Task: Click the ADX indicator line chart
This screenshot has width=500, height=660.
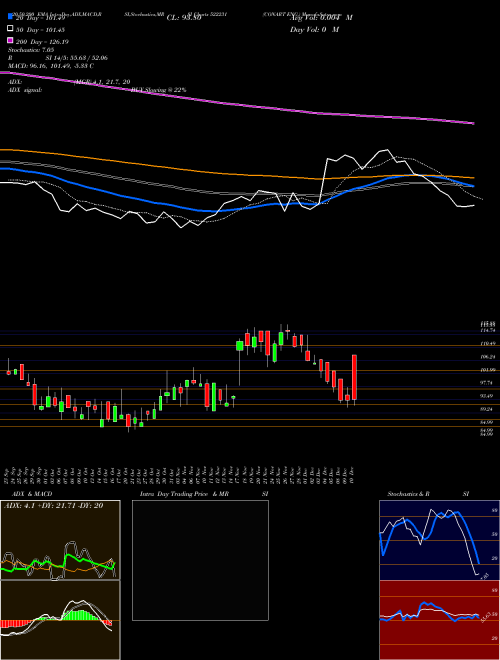Action: coord(60,540)
